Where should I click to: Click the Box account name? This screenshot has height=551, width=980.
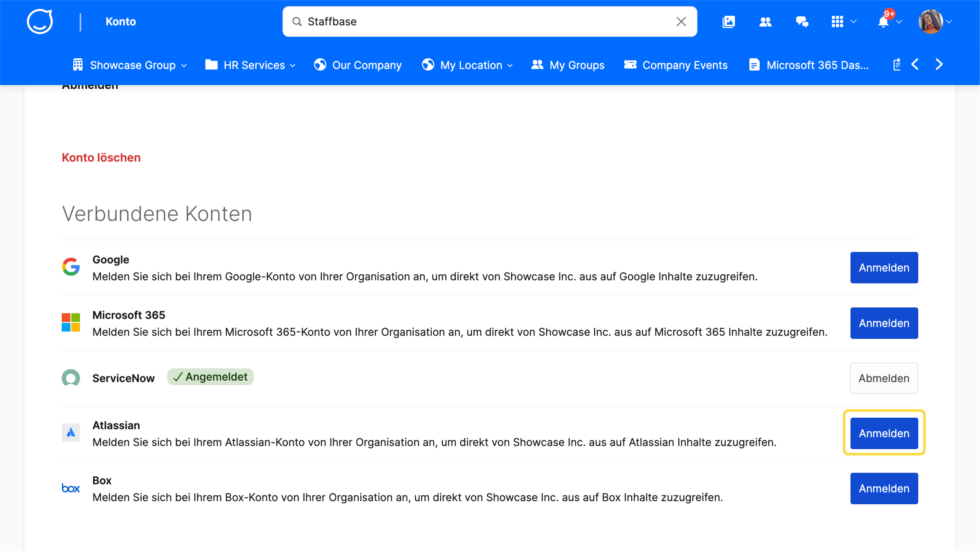[102, 481]
